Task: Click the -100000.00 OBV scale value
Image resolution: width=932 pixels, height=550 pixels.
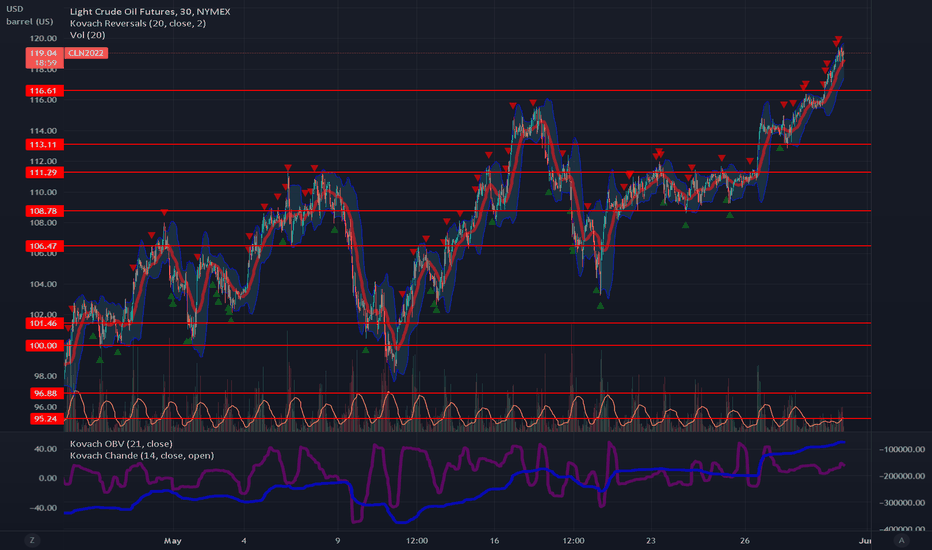Action: (902, 450)
